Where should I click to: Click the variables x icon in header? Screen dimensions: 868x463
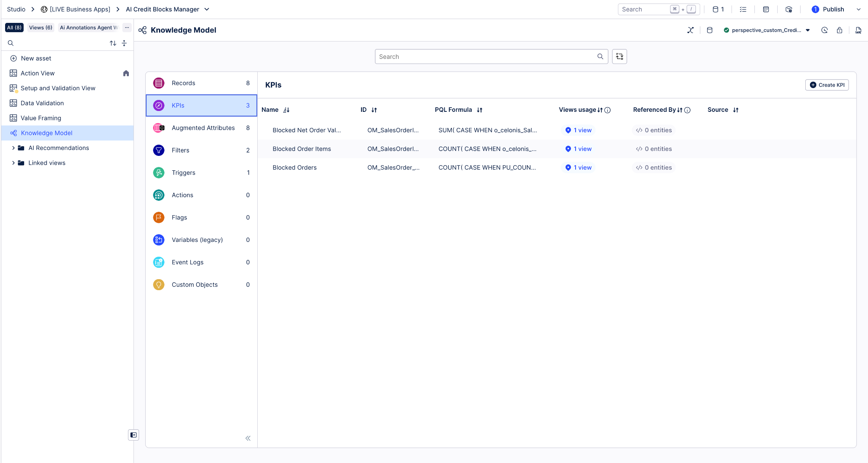click(690, 30)
